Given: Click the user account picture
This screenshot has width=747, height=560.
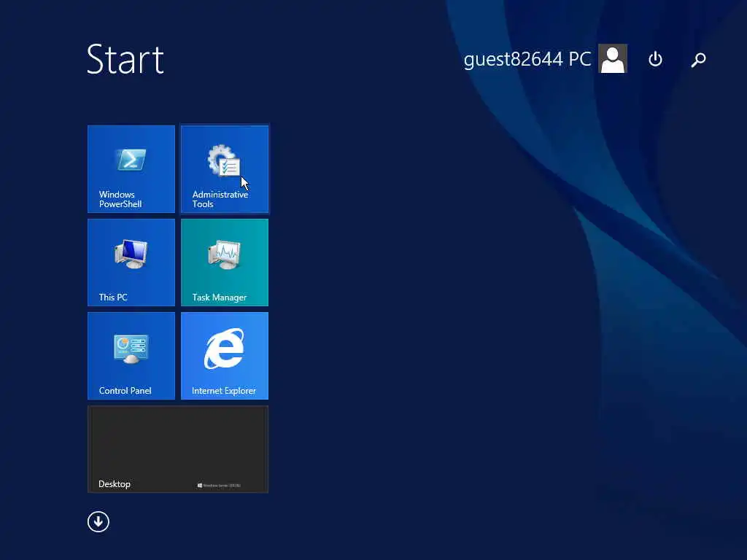Looking at the screenshot, I should [613, 58].
